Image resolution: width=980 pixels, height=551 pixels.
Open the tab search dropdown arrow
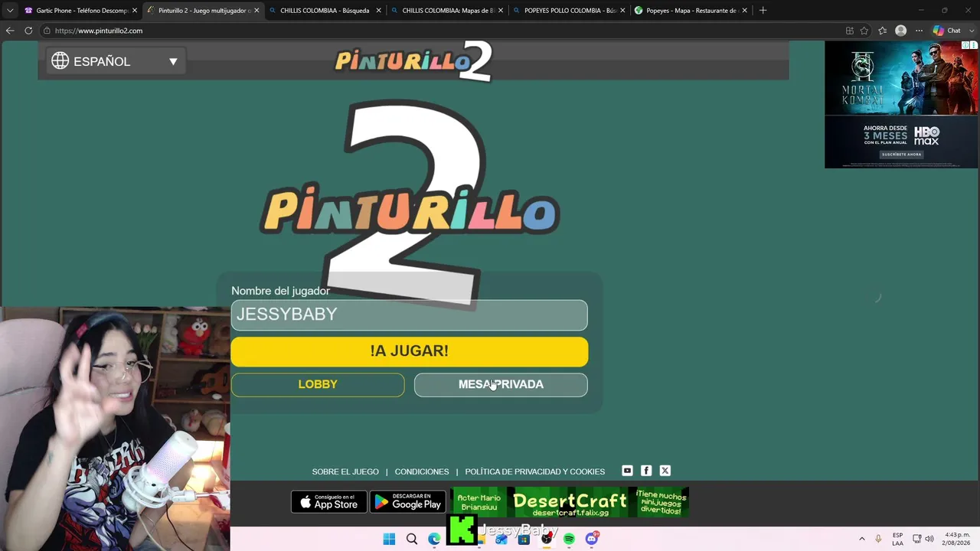(x=10, y=11)
